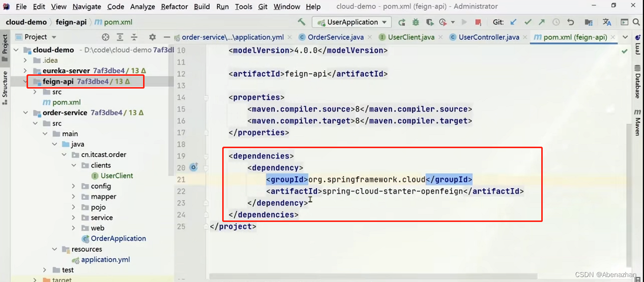This screenshot has width=644, height=282.
Task: Open the Code menu
Action: [116, 6]
